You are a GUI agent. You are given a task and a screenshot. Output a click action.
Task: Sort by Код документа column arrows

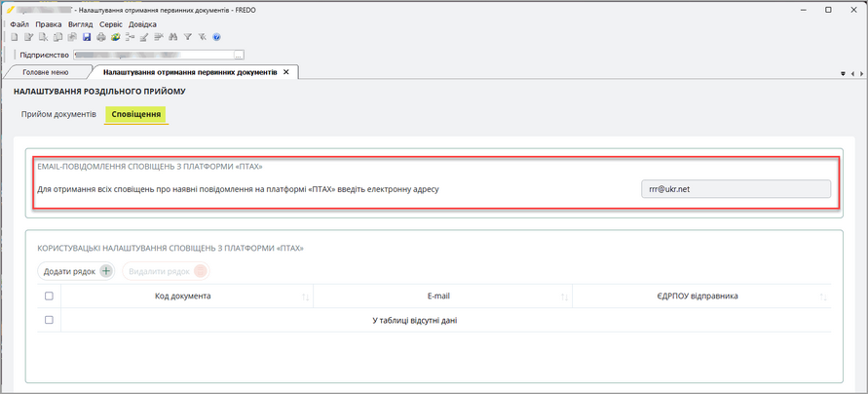[305, 297]
